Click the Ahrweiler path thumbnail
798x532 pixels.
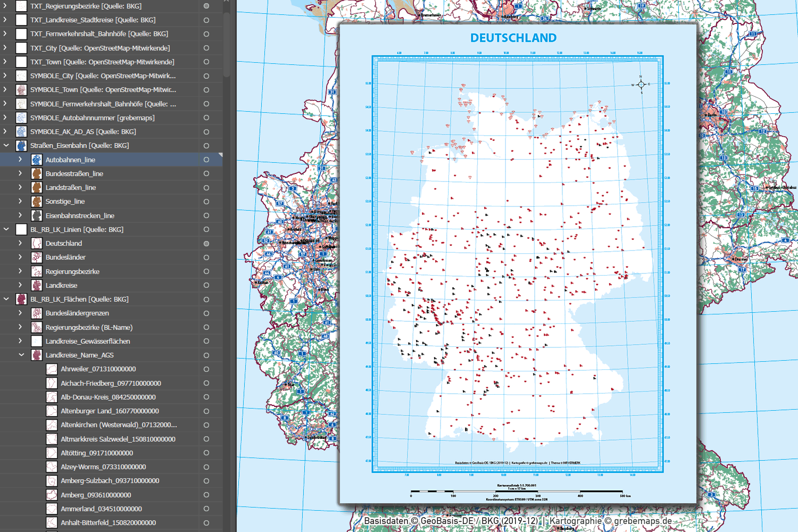coord(52,369)
